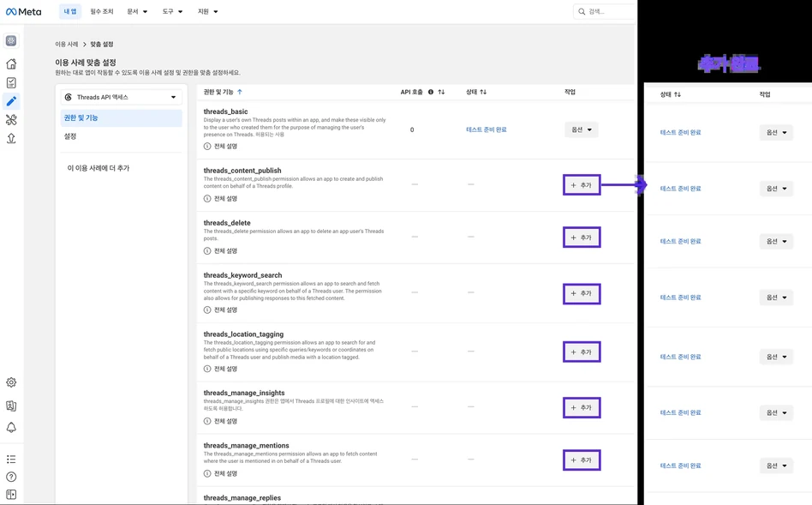
Task: Open the Threads API 액세스 use case dropdown
Action: (x=121, y=97)
